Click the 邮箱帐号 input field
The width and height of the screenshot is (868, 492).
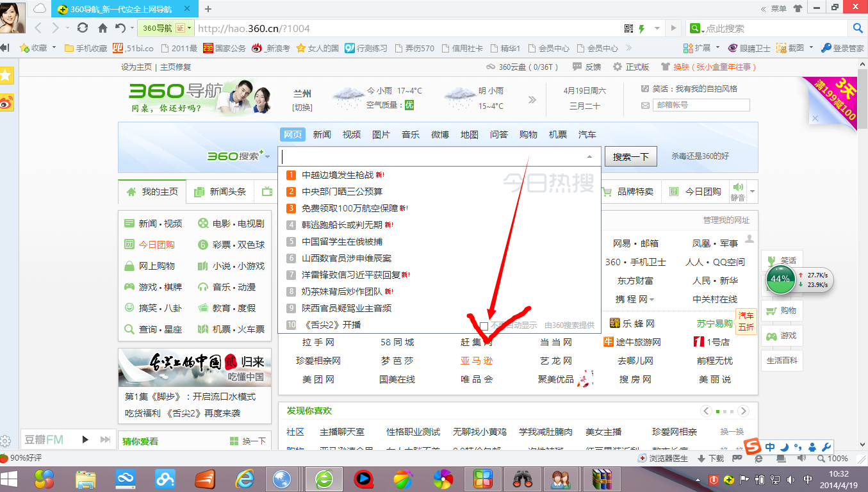click(701, 105)
